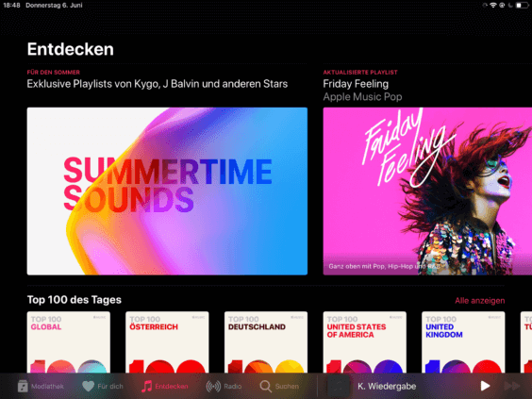The height and width of the screenshot is (399, 532).
Task: Start playback with the play button
Action: (485, 386)
